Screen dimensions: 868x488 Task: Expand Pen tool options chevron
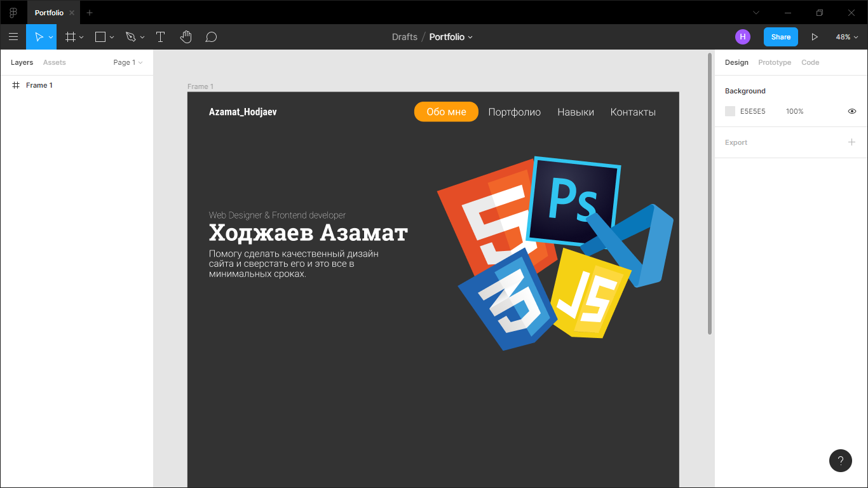[x=142, y=37]
